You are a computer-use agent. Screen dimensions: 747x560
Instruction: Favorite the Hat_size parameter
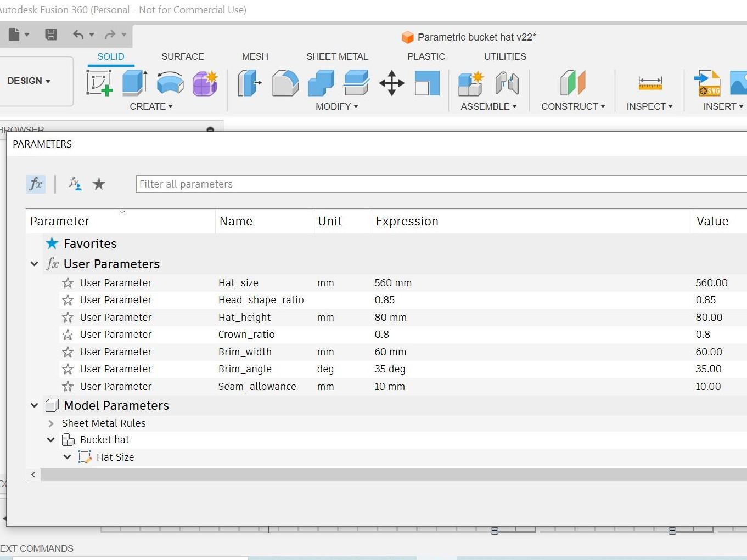68,283
